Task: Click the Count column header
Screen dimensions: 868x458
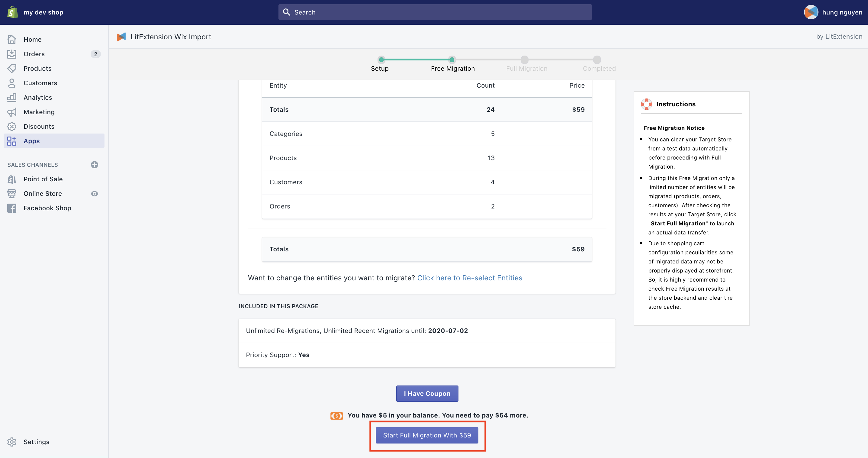Action: (485, 85)
